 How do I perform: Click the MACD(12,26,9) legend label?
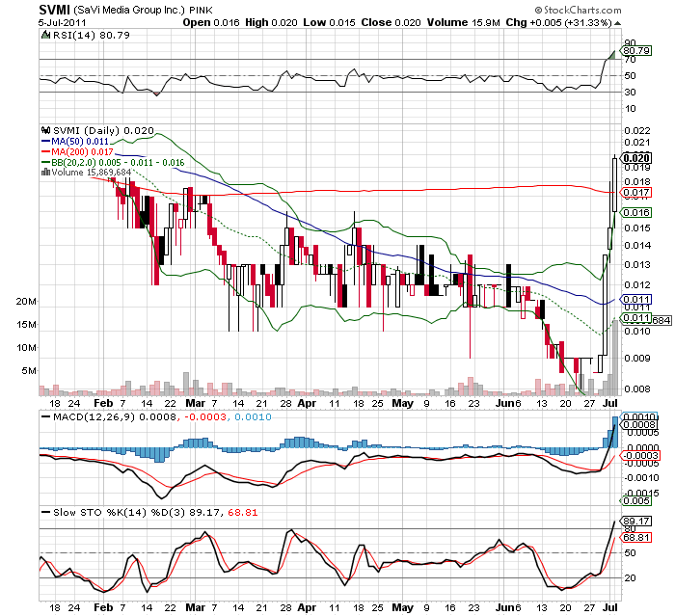pos(94,416)
